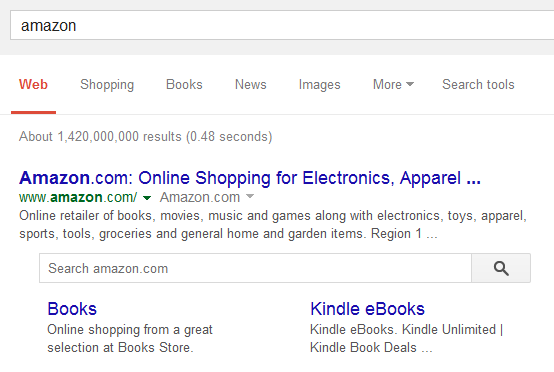Click the www.amazon.com green URL text

coord(78,197)
